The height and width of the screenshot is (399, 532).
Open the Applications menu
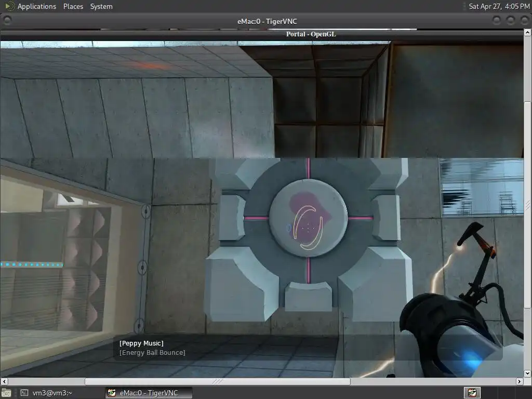(x=37, y=6)
